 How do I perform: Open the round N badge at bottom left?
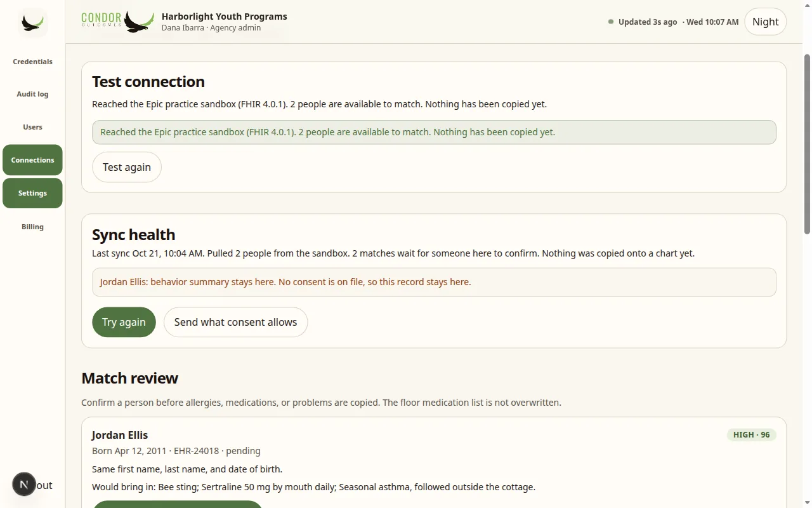point(24,485)
